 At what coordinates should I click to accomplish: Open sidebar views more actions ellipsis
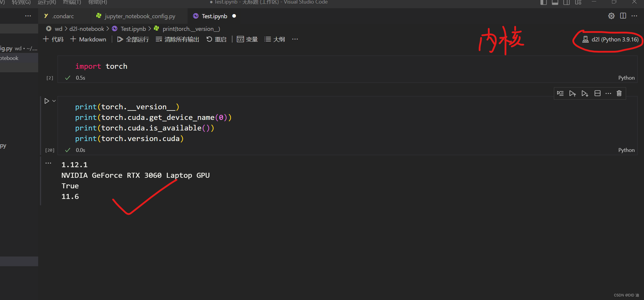28,16
